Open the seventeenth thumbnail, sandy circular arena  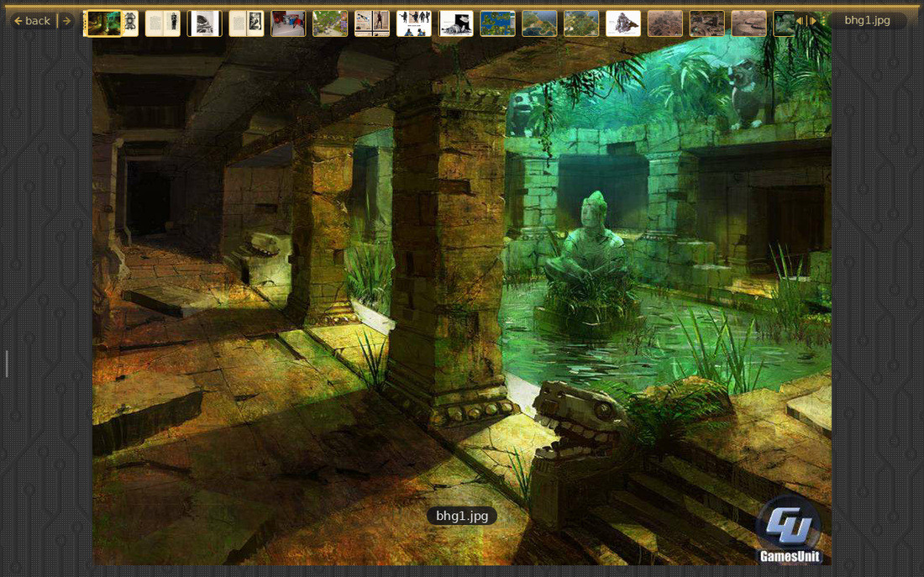[748, 24]
